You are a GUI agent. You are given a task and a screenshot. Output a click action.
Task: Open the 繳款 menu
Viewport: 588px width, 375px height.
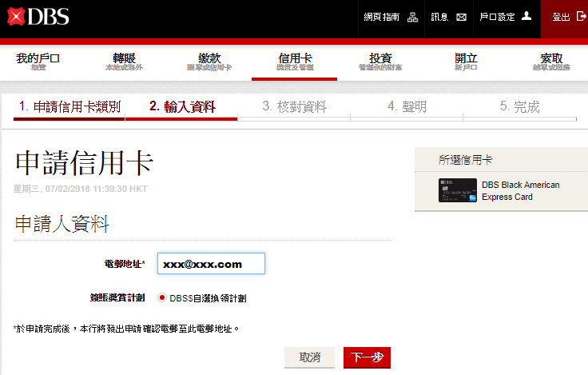(x=209, y=62)
